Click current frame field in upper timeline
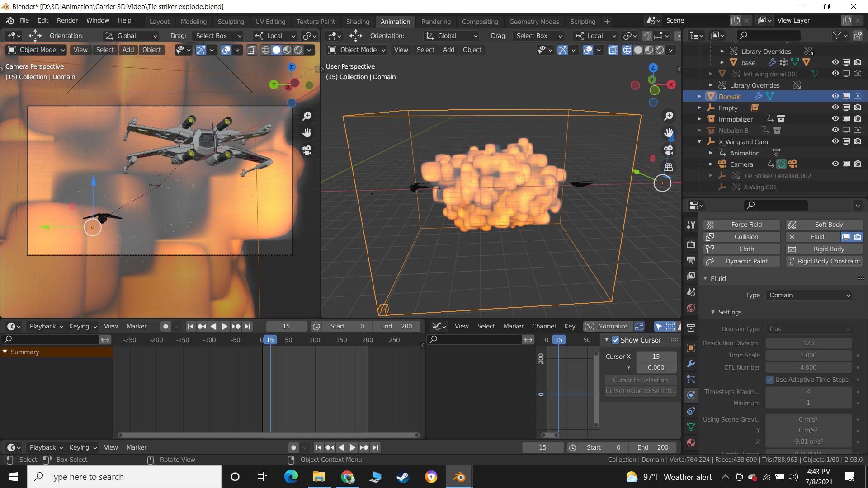 point(286,326)
